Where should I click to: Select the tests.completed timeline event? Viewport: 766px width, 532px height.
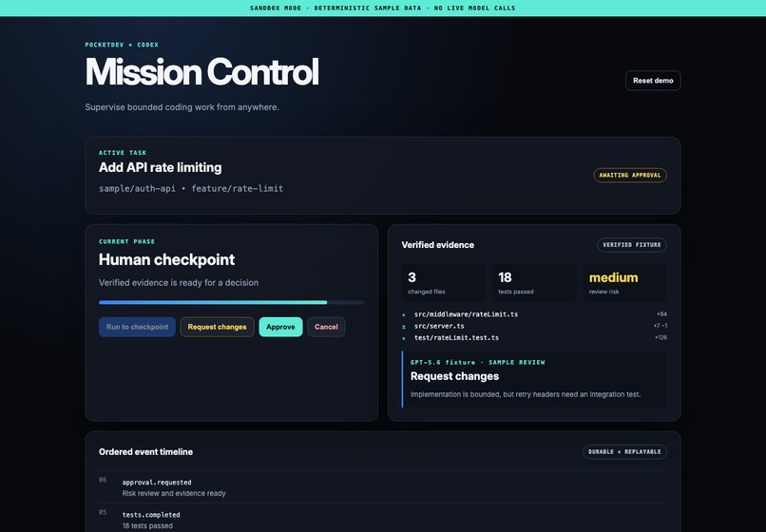tap(382, 520)
